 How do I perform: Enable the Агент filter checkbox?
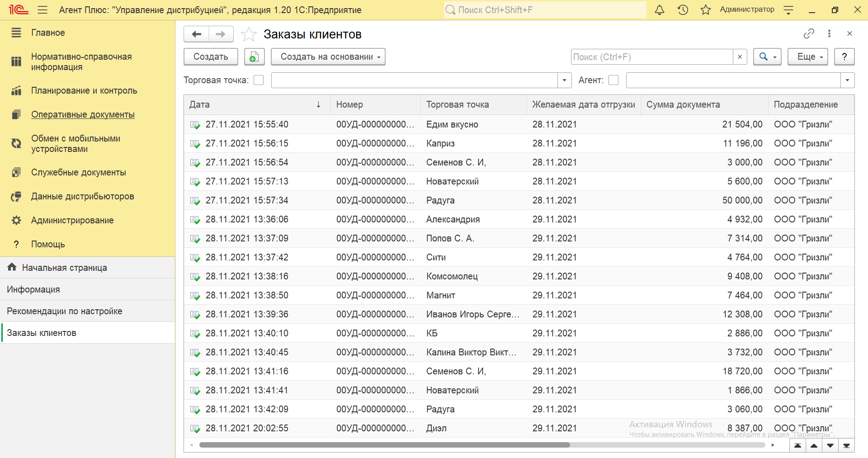[613, 80]
